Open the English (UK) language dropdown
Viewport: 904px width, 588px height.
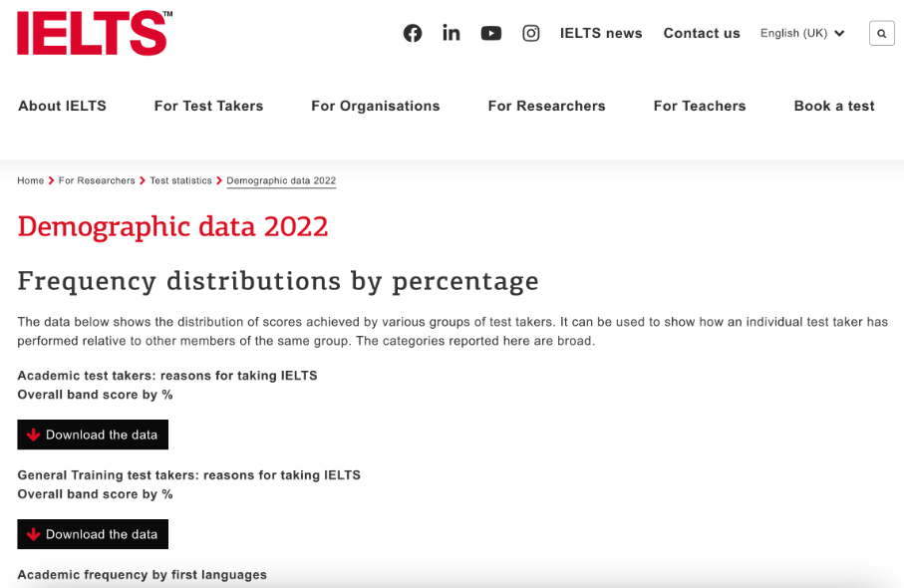tap(802, 34)
